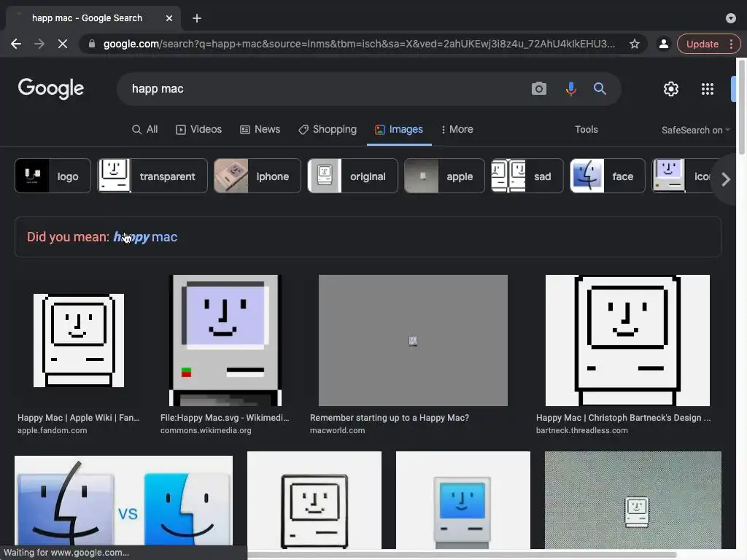This screenshot has height=560, width=747.
Task: Click the site lock icon
Action: click(x=92, y=44)
